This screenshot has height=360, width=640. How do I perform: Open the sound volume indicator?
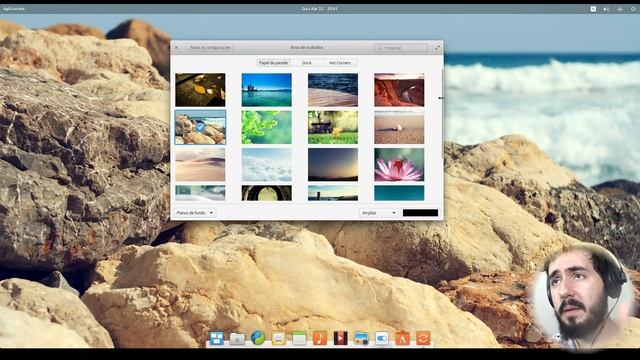point(607,9)
